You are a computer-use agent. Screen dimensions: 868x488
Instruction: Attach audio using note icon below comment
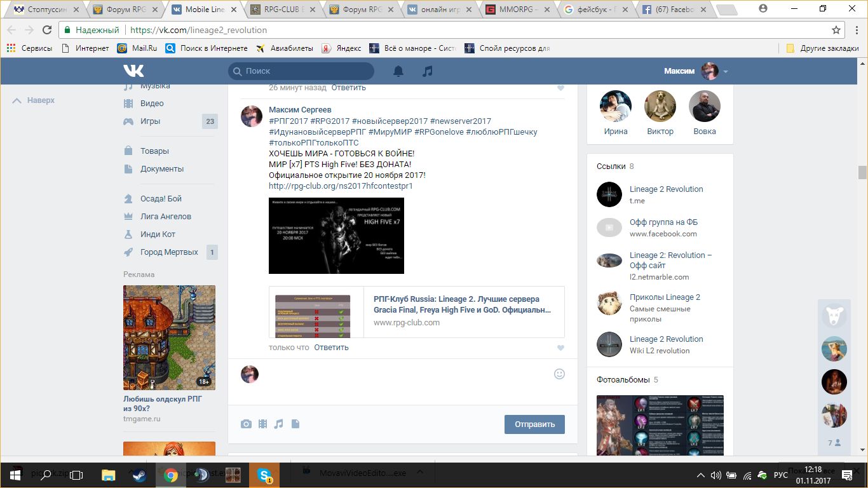[278, 424]
